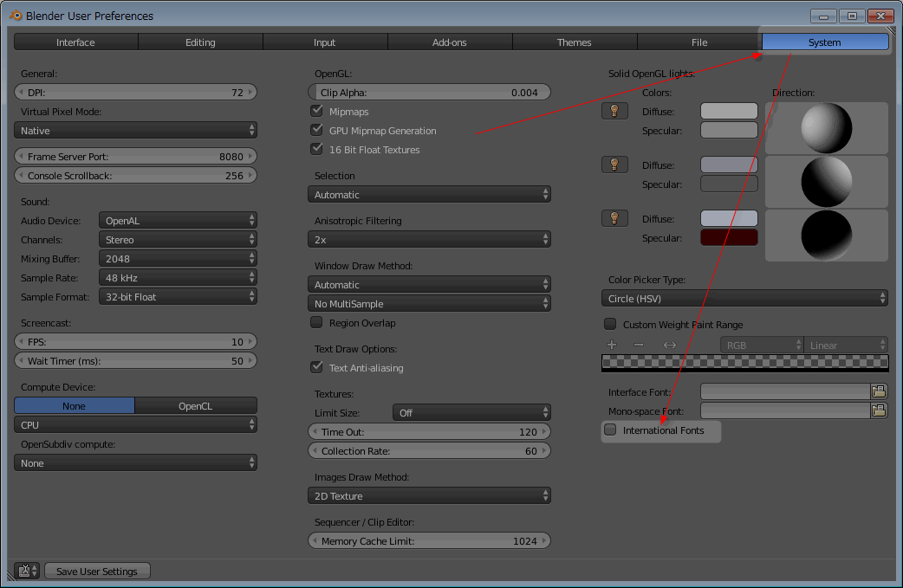Browse for a Mono-space Font file
Image resolution: width=903 pixels, height=588 pixels.
tap(879, 410)
